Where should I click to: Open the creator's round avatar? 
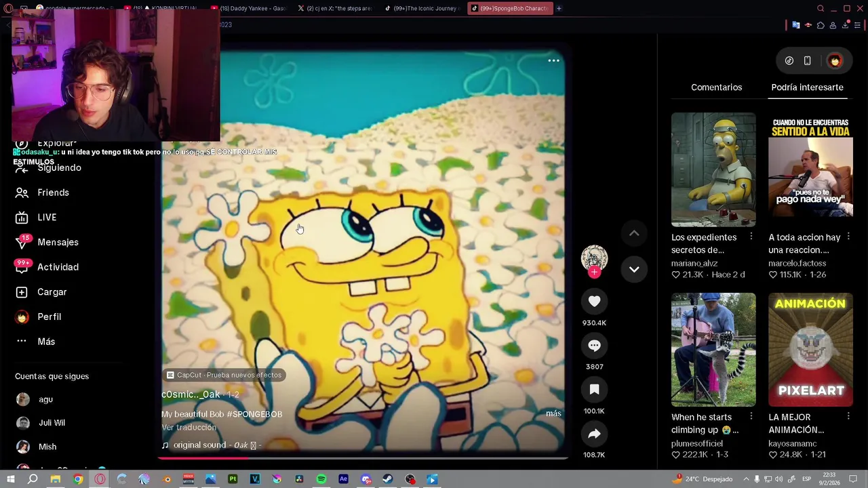coord(594,258)
